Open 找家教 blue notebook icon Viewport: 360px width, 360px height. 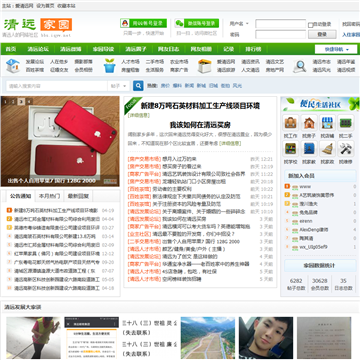[x=309, y=149]
